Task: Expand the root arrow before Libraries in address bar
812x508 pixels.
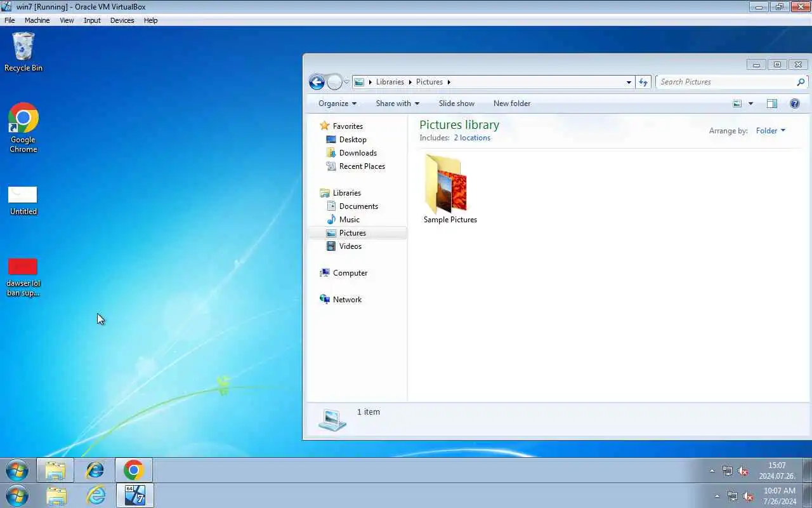Action: pyautogui.click(x=370, y=82)
